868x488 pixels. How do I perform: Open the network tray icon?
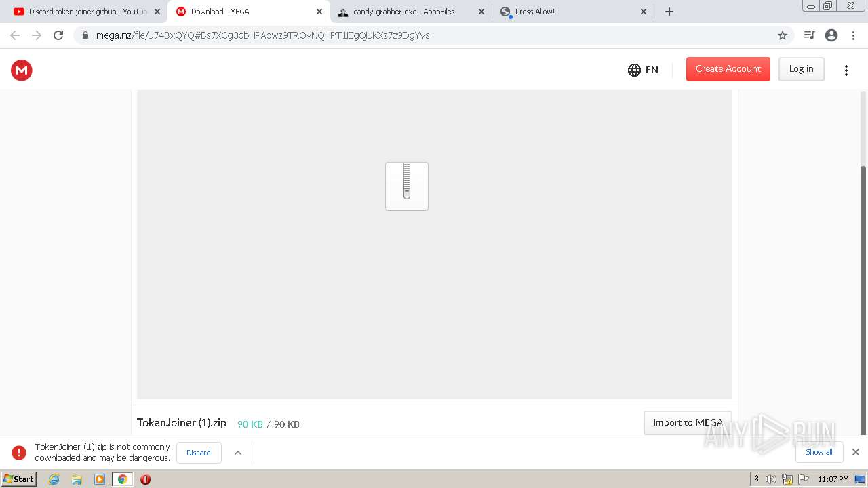coord(787,479)
